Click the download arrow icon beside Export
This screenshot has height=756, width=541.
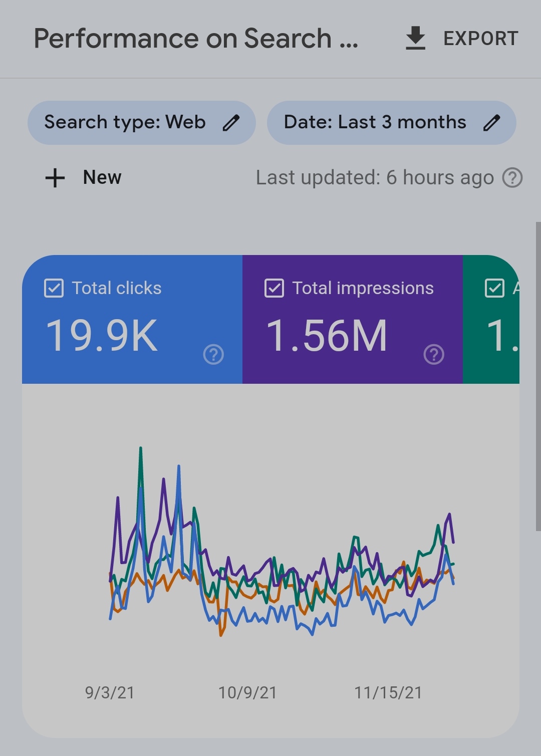(415, 39)
